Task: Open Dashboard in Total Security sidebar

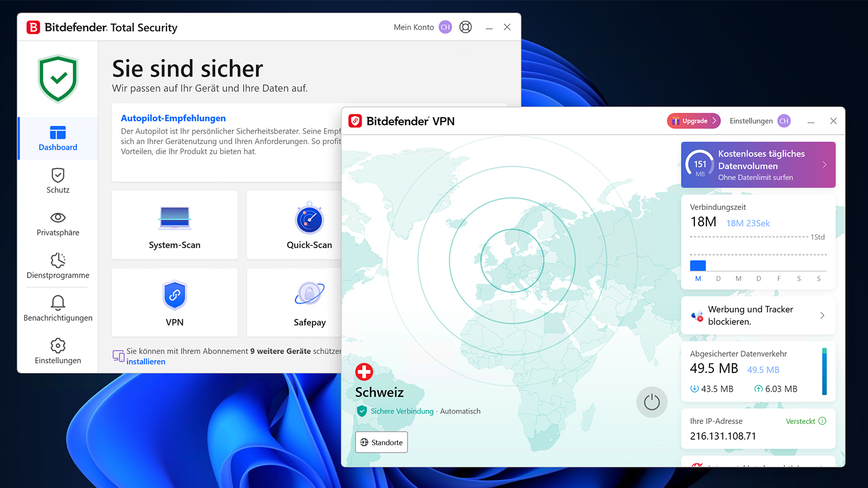Action: point(58,138)
